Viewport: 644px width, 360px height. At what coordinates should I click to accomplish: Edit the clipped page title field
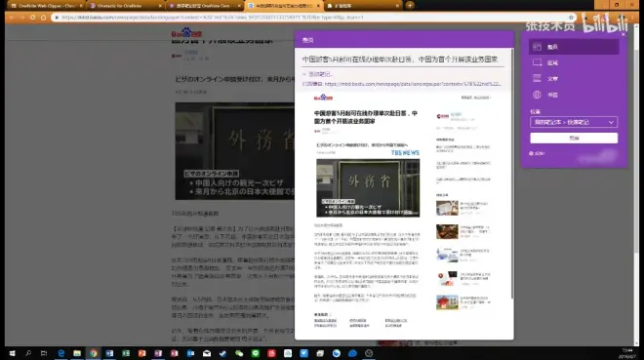point(403,60)
